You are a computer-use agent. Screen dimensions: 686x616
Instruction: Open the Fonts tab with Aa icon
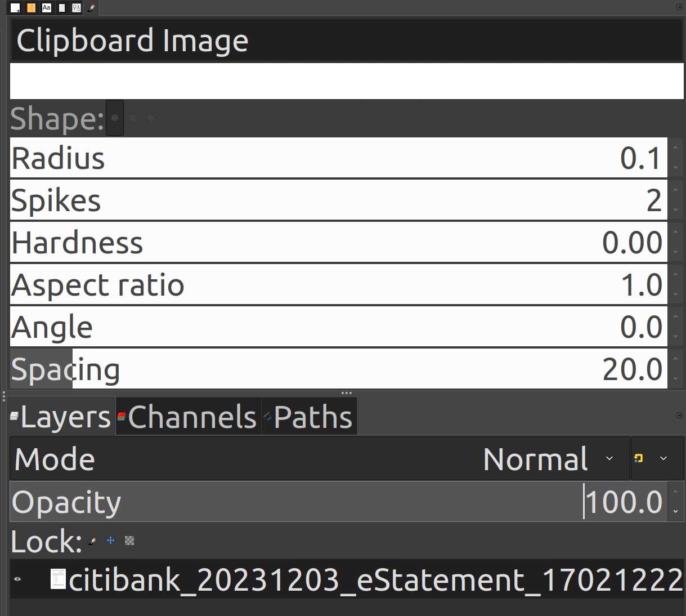[47, 8]
